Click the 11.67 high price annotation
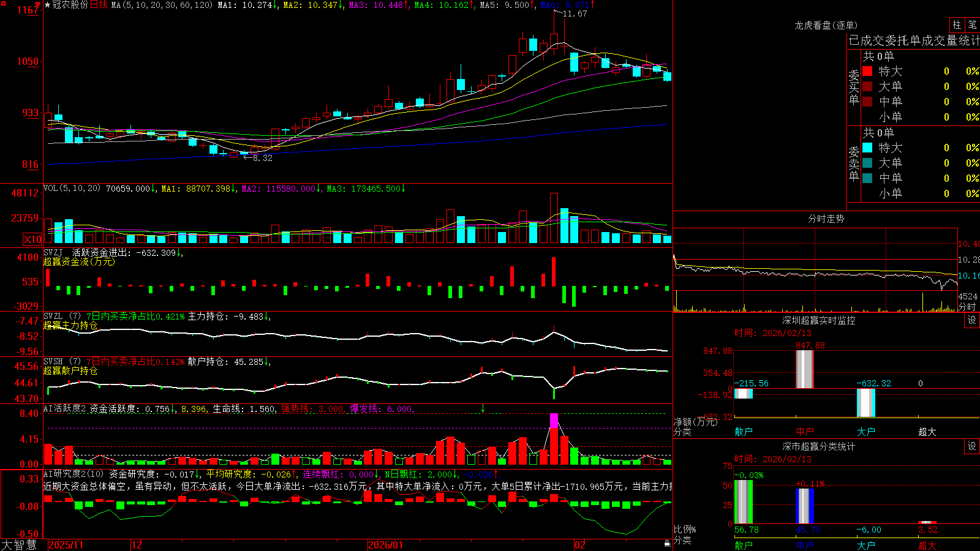The height and width of the screenshot is (551, 980). (x=575, y=14)
